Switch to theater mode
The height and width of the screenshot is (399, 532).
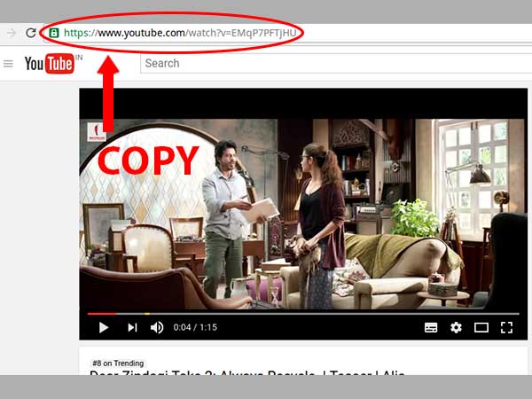click(481, 327)
